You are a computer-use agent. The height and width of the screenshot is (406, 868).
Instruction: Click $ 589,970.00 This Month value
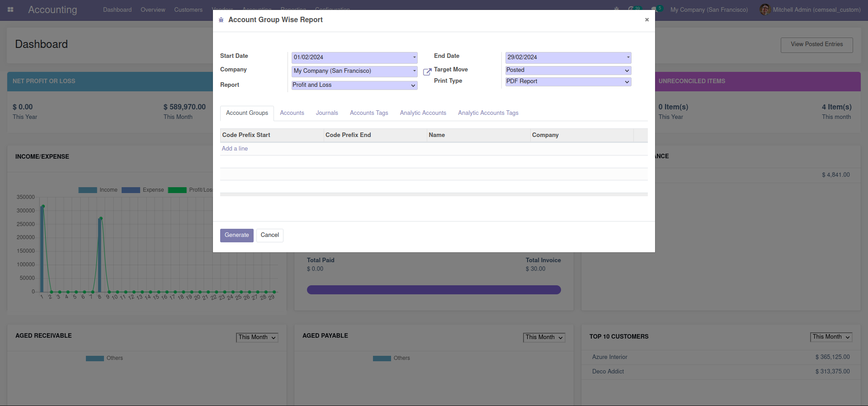coord(184,107)
